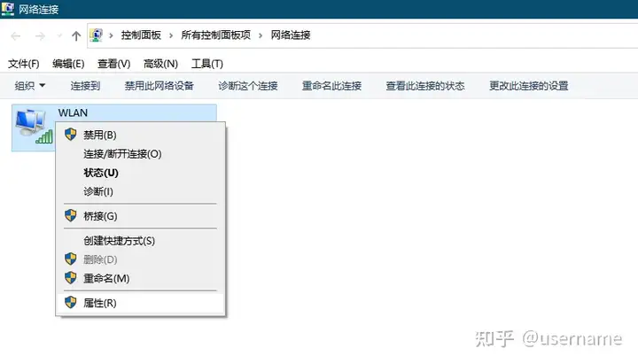Open the 编辑(E) menu
This screenshot has height=364, width=638.
pos(68,64)
